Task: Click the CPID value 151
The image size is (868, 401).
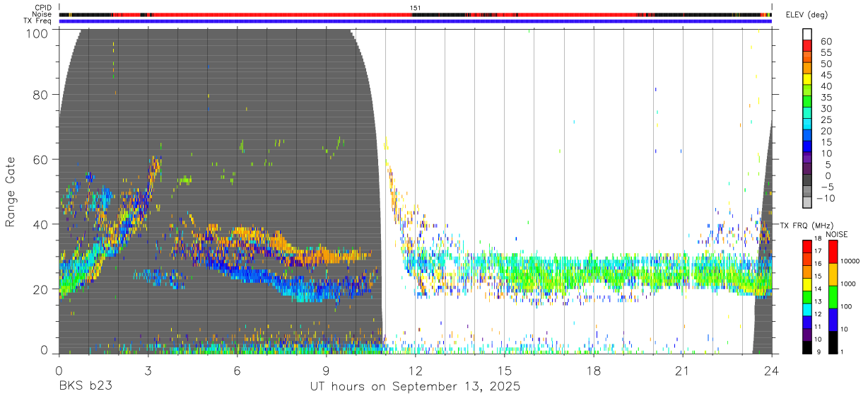Action: (x=416, y=8)
